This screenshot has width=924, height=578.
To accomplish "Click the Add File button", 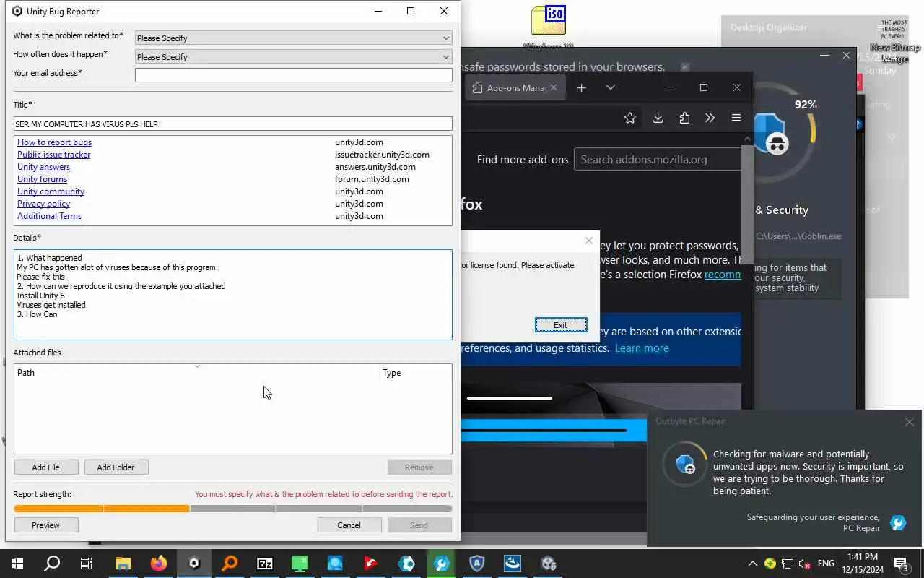I will coord(46,467).
